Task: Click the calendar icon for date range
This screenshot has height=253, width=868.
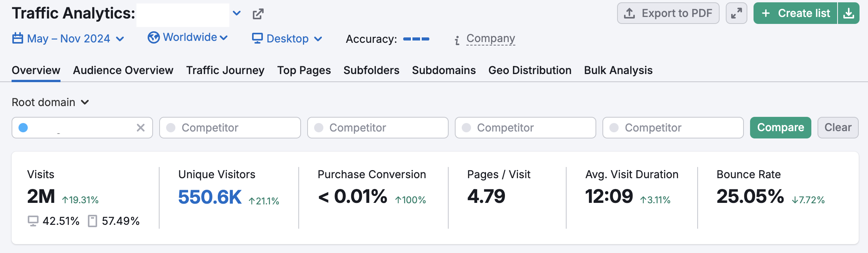Action: point(18,38)
